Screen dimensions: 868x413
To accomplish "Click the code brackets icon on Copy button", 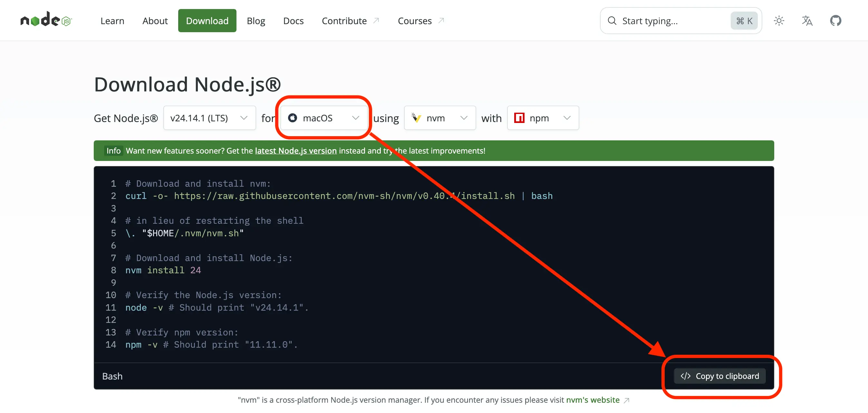I will [685, 376].
